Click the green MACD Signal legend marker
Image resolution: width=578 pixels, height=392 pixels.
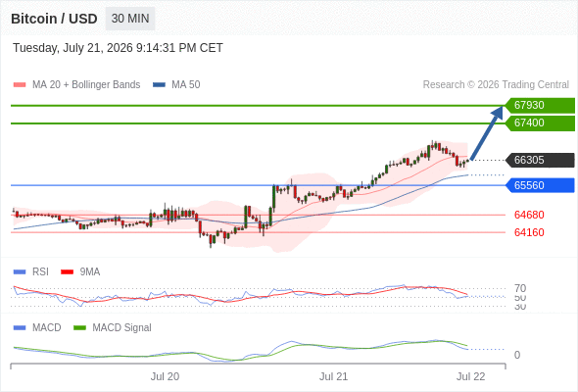[x=79, y=328]
